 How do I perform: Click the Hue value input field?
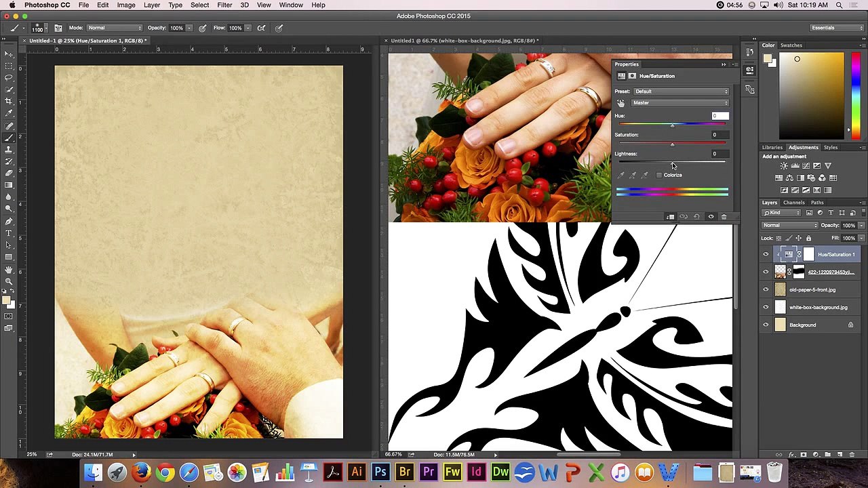[x=720, y=116]
